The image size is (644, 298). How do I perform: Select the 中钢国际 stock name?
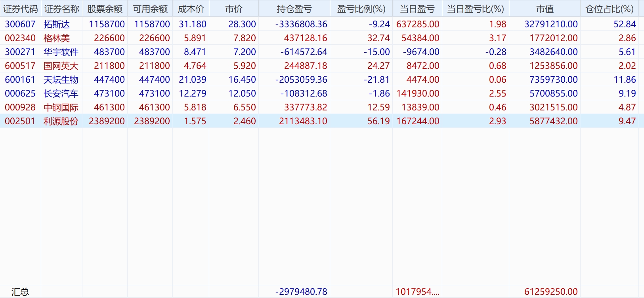coord(61,107)
